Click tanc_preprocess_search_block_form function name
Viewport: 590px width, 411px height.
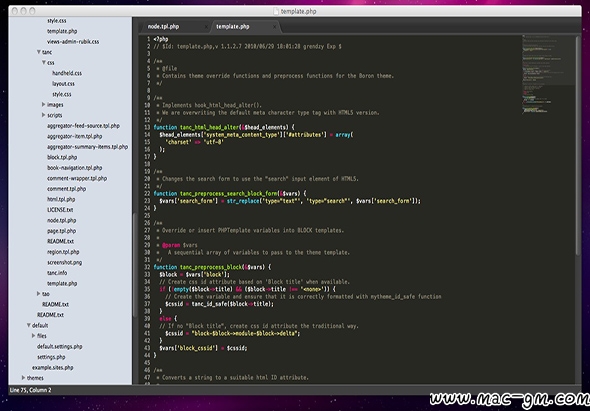pos(228,193)
